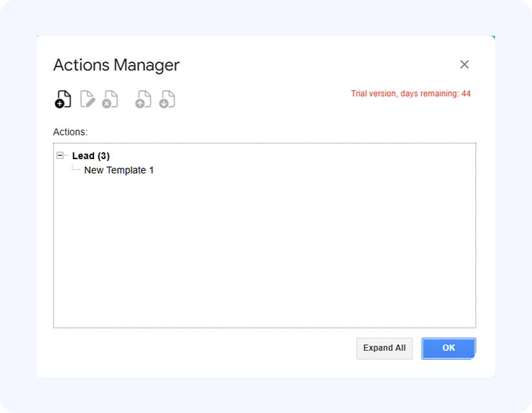This screenshot has height=413, width=532.
Task: Click the delete action icon
Action: (x=110, y=99)
